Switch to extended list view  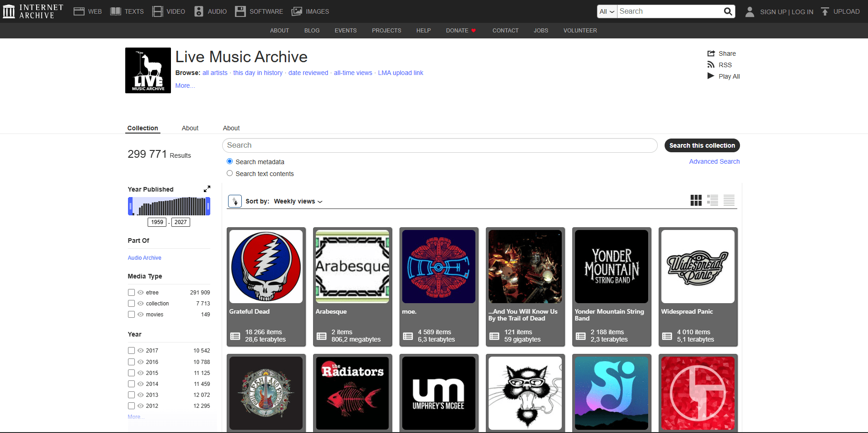coord(713,200)
